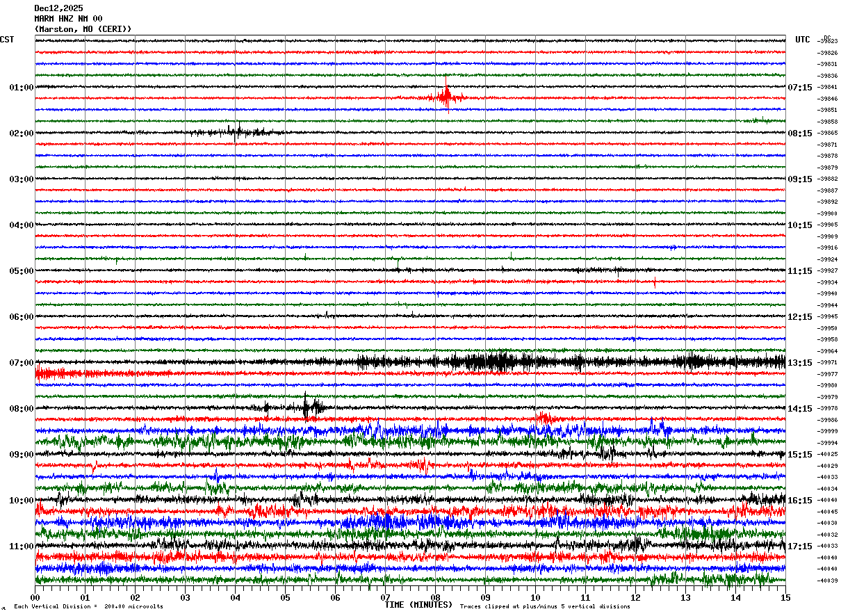Select the 08:00 CST time label
The height and width of the screenshot is (616, 841).
(x=21, y=409)
